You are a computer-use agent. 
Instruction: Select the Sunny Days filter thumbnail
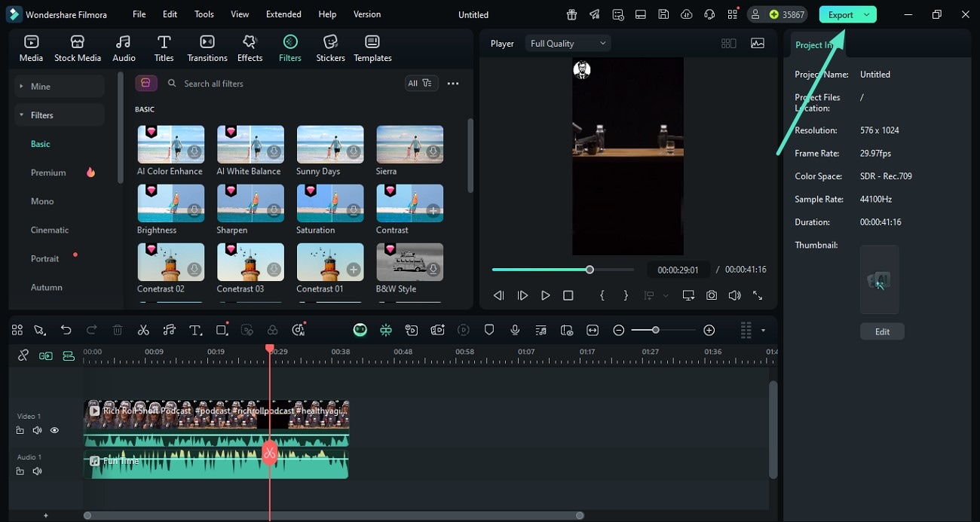pyautogui.click(x=330, y=145)
